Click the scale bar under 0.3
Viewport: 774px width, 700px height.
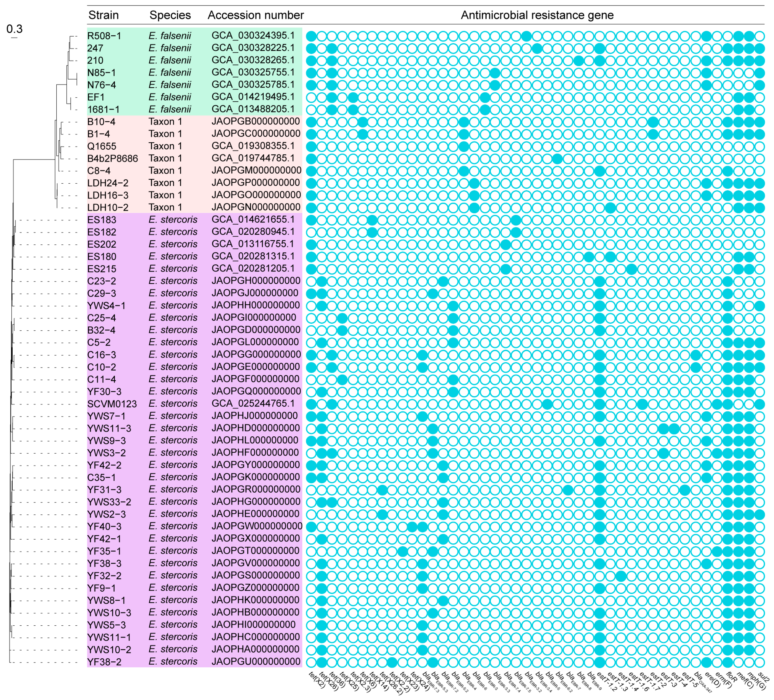point(14,38)
